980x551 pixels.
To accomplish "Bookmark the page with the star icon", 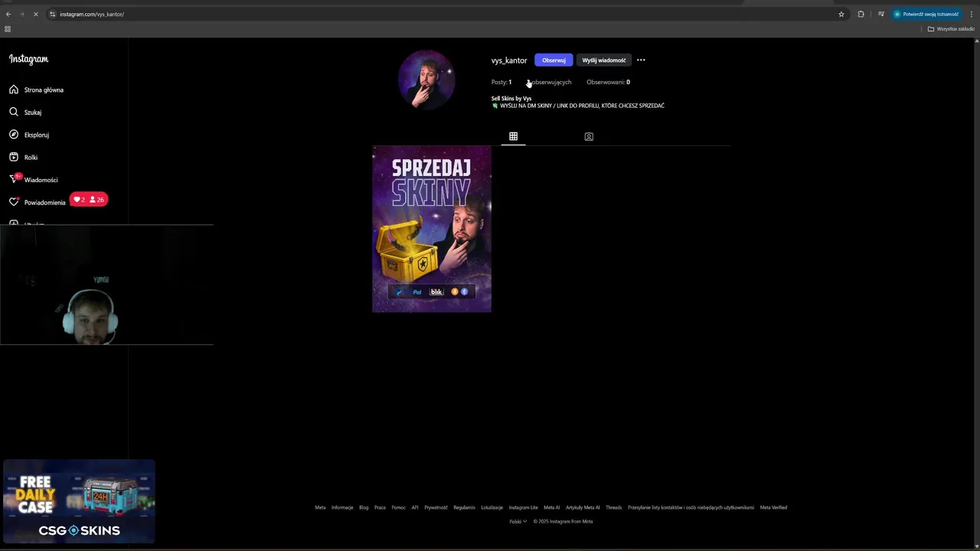I will point(841,14).
